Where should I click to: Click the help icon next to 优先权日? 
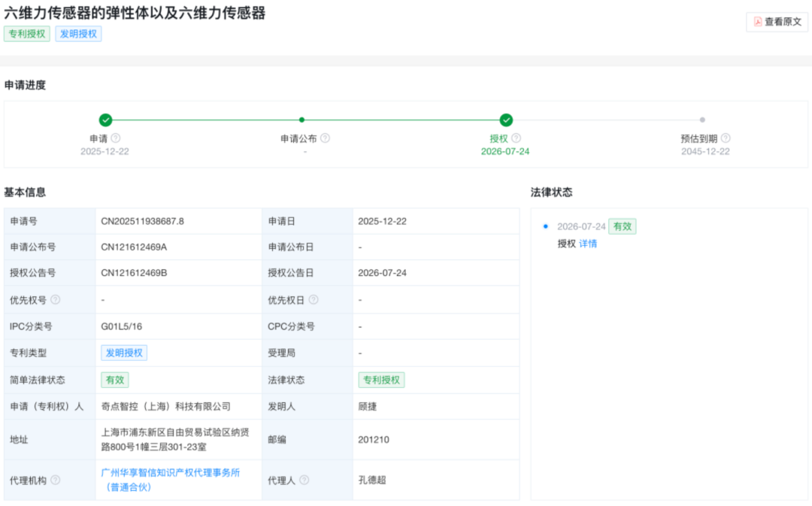(314, 300)
